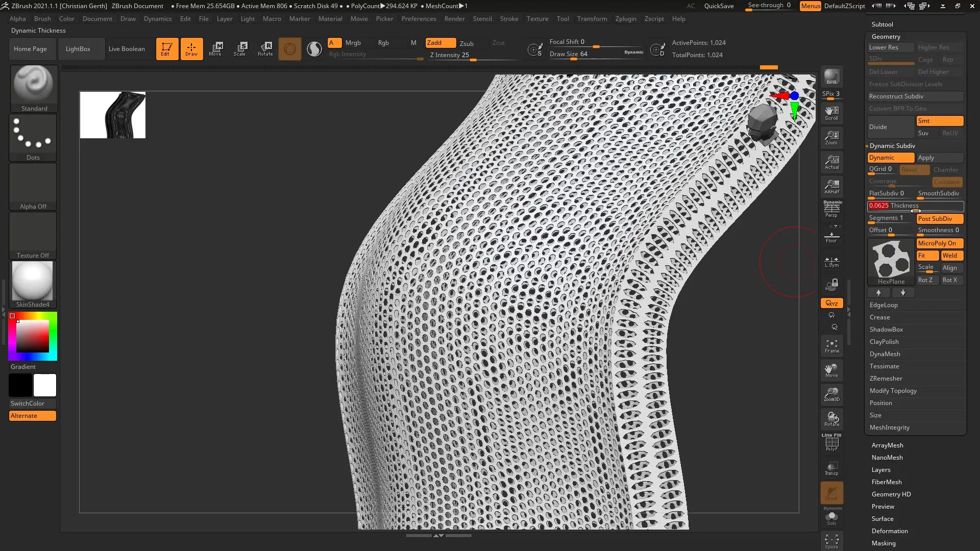
Task: Expand the ArrayMesh subpalette
Action: (x=887, y=445)
